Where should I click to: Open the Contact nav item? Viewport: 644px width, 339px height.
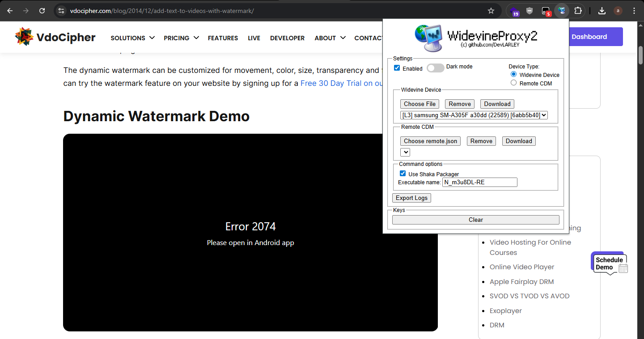pyautogui.click(x=369, y=38)
